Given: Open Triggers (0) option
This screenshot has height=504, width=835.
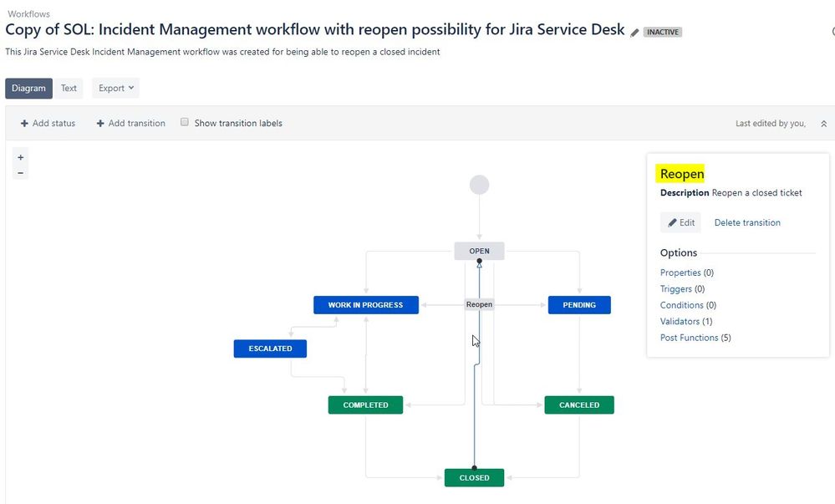Looking at the screenshot, I should (682, 288).
